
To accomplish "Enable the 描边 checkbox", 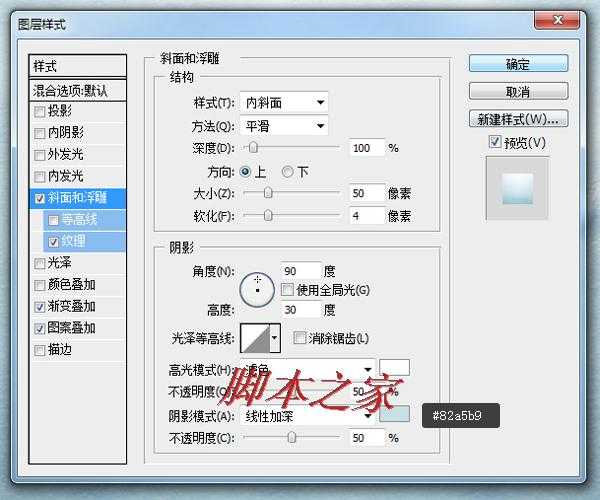I will click(40, 350).
